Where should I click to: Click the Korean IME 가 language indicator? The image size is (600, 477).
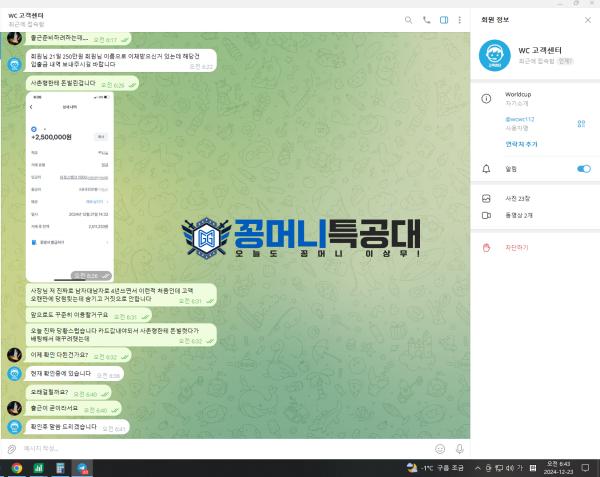pos(520,468)
